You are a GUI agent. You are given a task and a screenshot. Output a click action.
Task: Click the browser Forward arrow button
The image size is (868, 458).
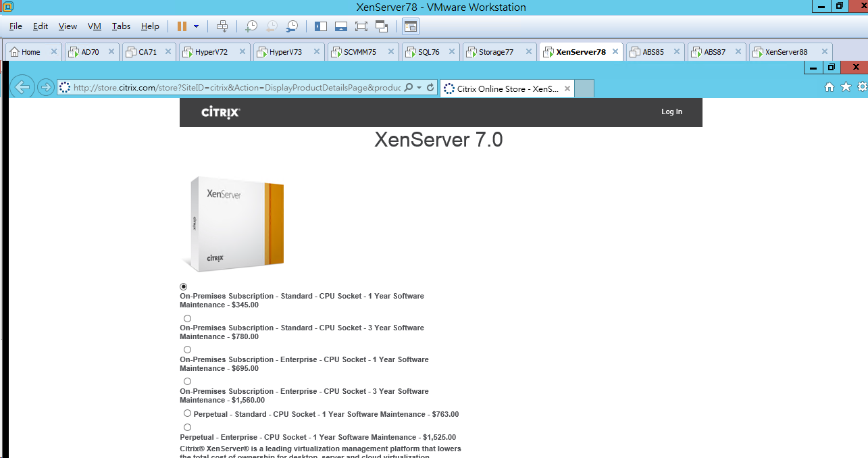[45, 86]
